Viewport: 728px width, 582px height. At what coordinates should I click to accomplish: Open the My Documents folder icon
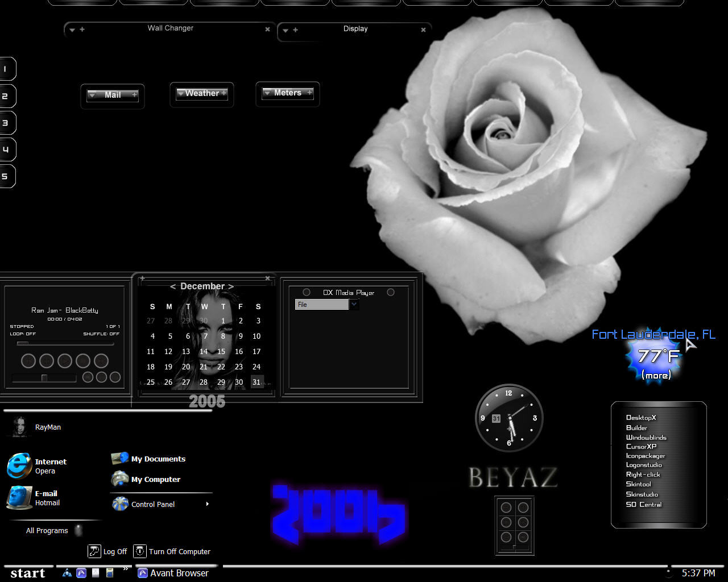120,458
